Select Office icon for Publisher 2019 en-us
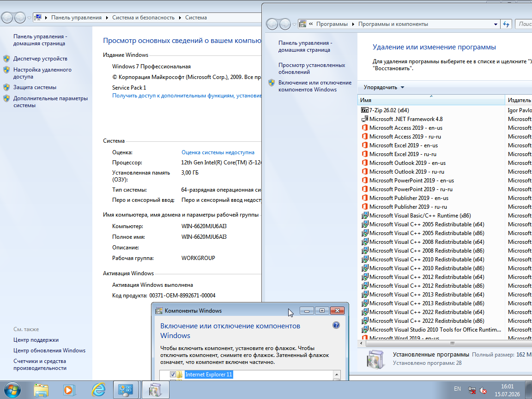This screenshot has width=532, height=399. pos(364,198)
